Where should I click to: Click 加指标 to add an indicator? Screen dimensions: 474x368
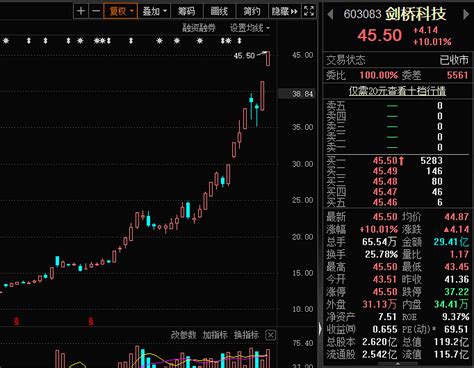click(215, 335)
